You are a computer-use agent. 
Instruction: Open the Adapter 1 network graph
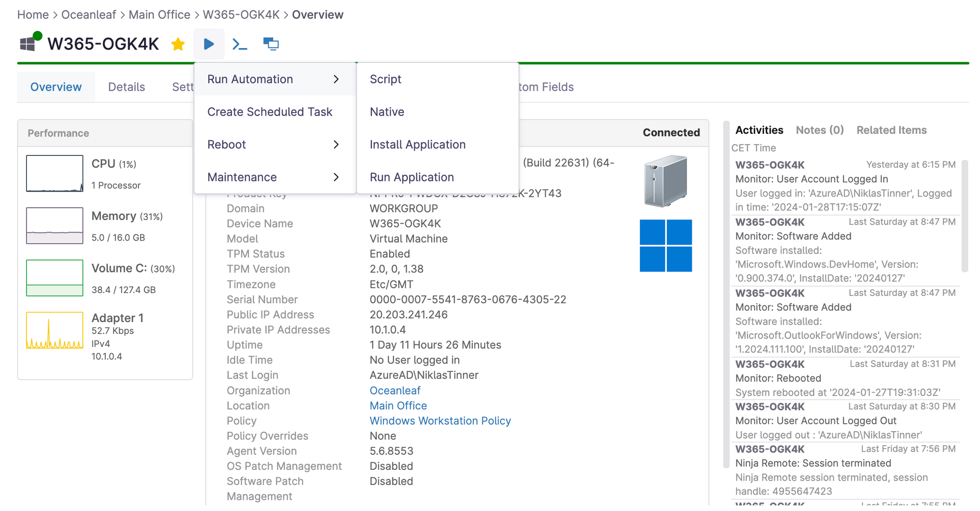tap(54, 330)
